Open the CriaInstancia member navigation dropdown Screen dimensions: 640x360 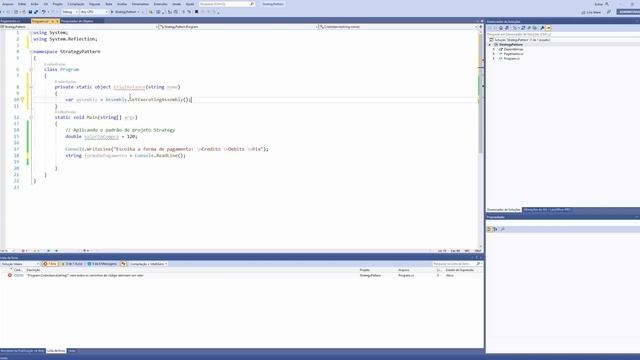coord(398,27)
